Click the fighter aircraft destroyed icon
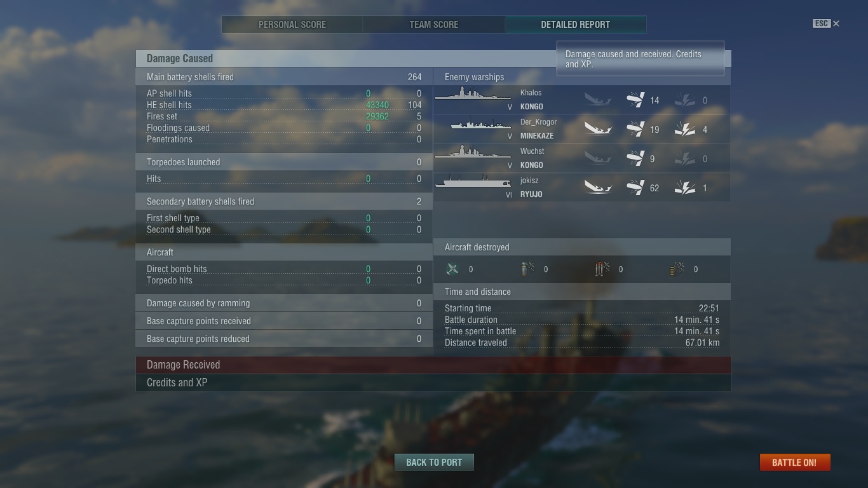This screenshot has width=868, height=488. point(452,269)
